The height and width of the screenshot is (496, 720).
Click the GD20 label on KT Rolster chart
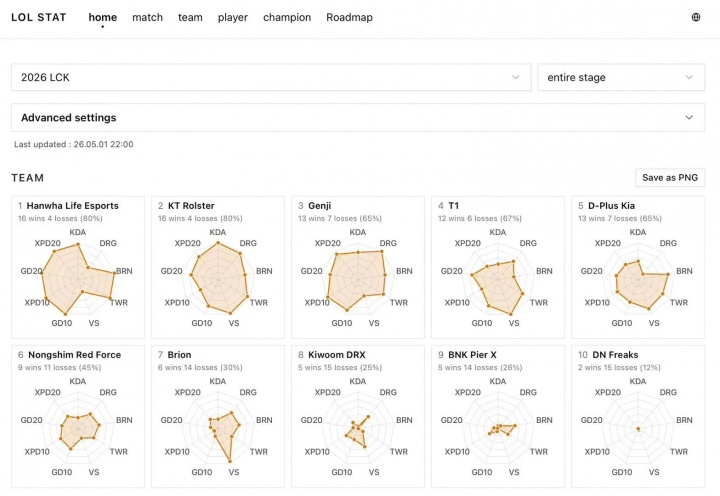click(x=171, y=271)
